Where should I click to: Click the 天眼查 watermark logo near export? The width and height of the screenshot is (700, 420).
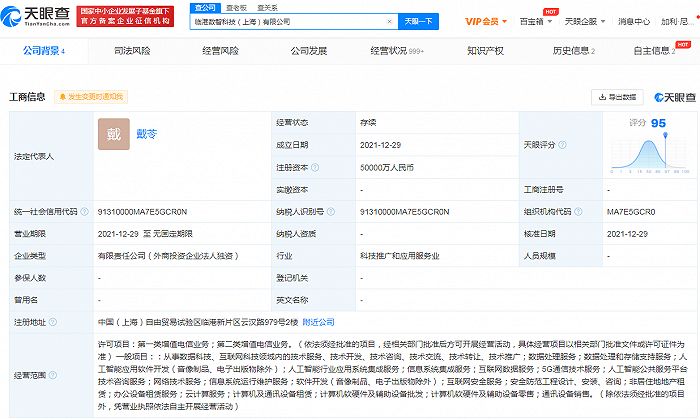click(x=674, y=97)
